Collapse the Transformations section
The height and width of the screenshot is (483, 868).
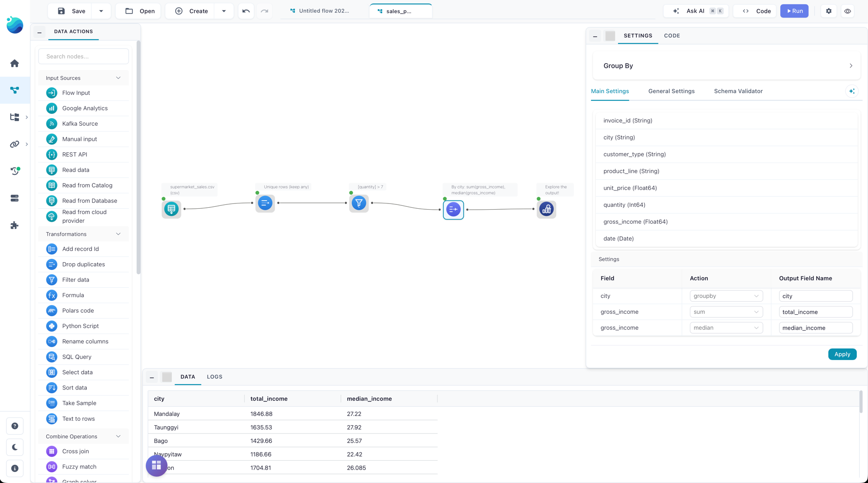(118, 234)
